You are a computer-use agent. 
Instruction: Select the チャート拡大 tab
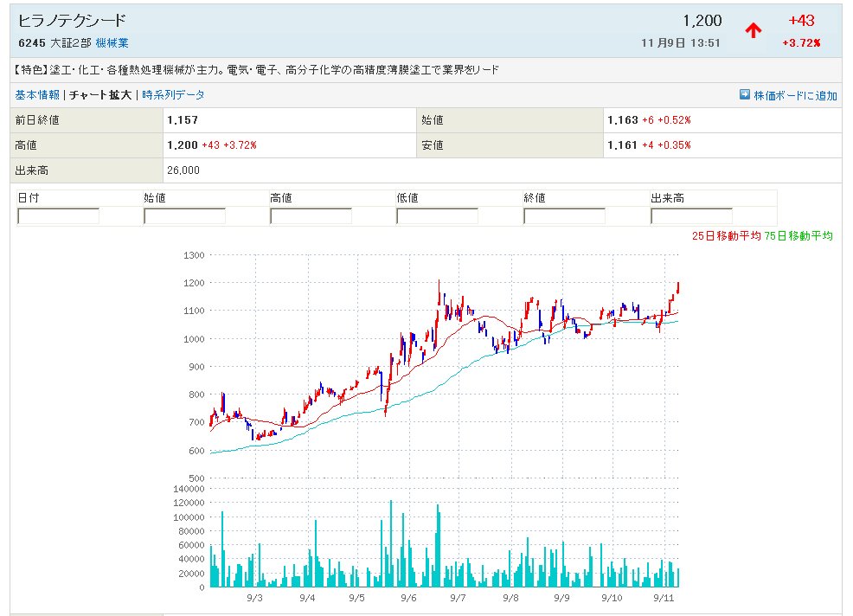[100, 94]
